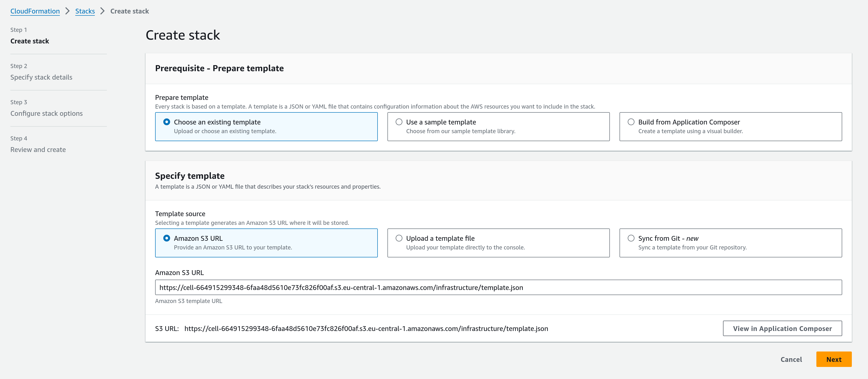
Task: Select the Sync from Git option
Action: pos(631,238)
